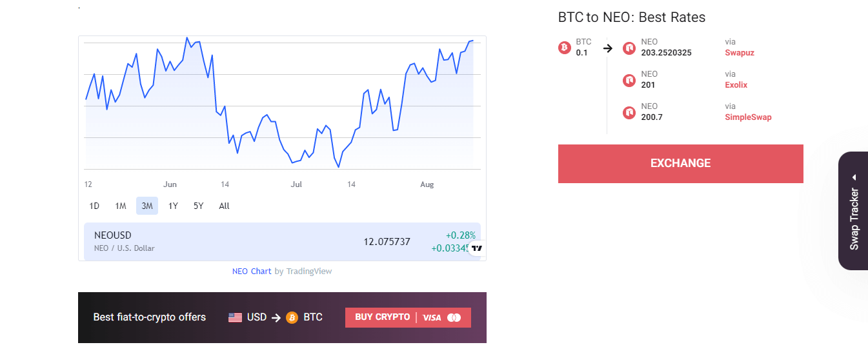Expand the Swap Tracker side panel
The height and width of the screenshot is (356, 868).
pyautogui.click(x=854, y=211)
